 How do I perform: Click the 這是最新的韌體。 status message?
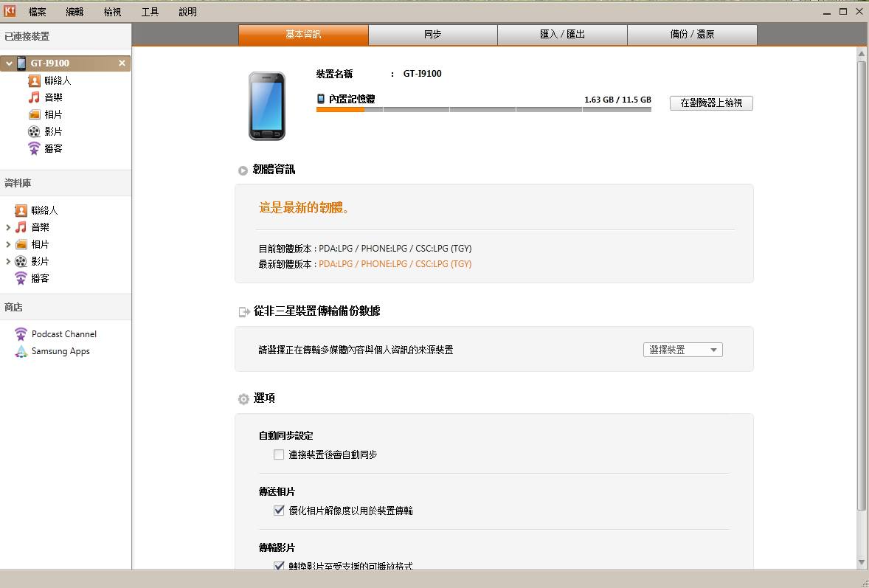304,208
